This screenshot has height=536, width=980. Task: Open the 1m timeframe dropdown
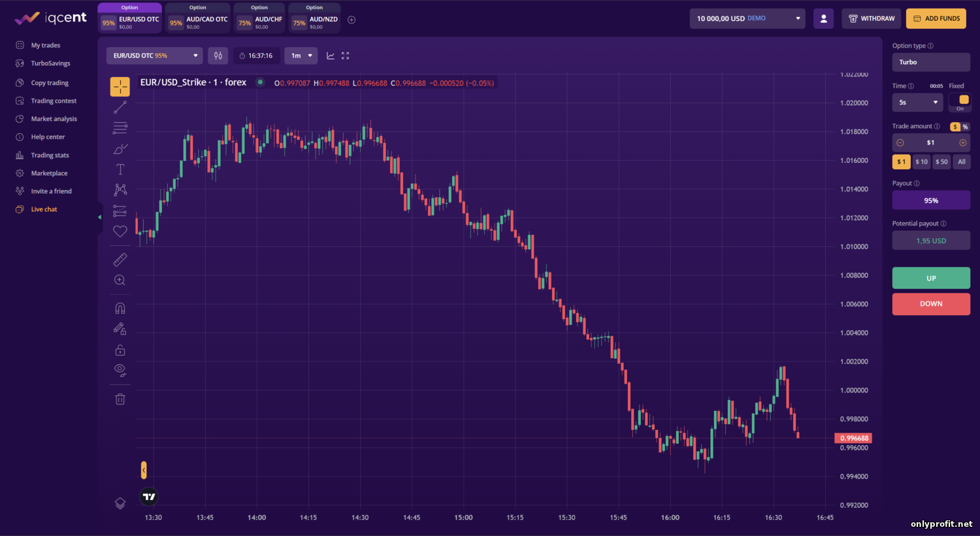click(301, 56)
